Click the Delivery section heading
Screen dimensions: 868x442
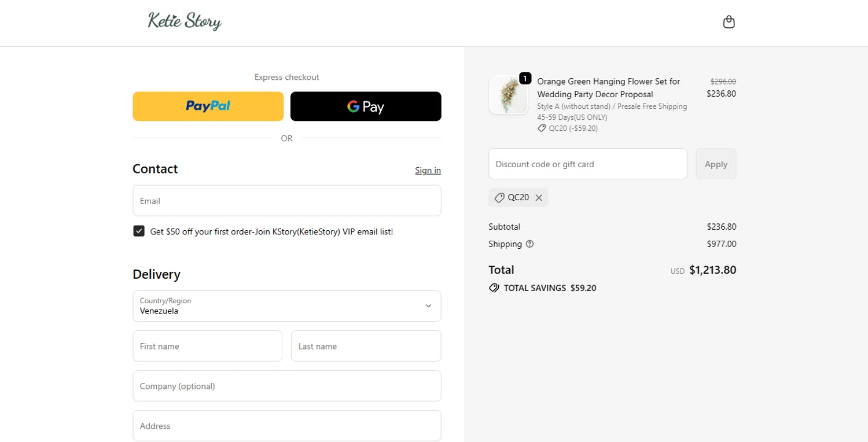156,274
